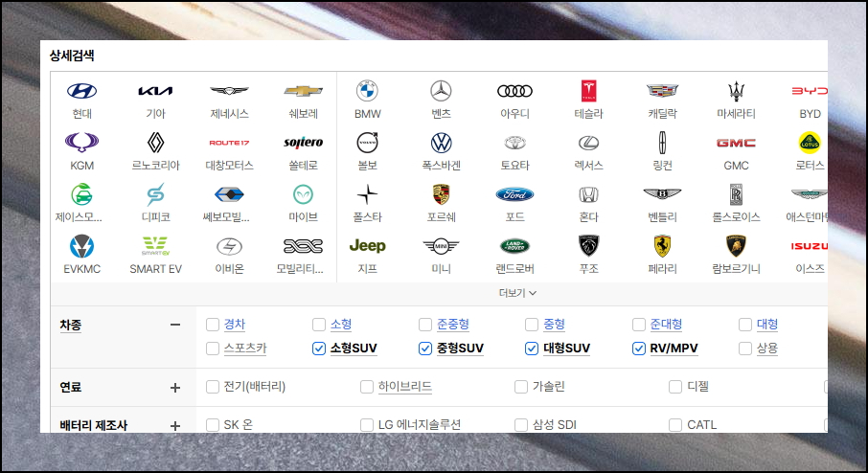Choose the Volvo (볼보) brand logo

367,143
